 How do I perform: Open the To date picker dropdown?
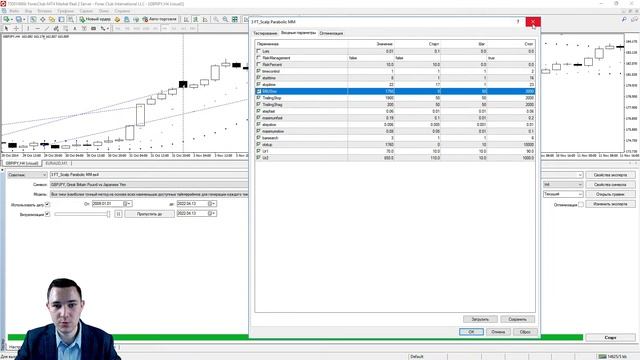(213, 204)
